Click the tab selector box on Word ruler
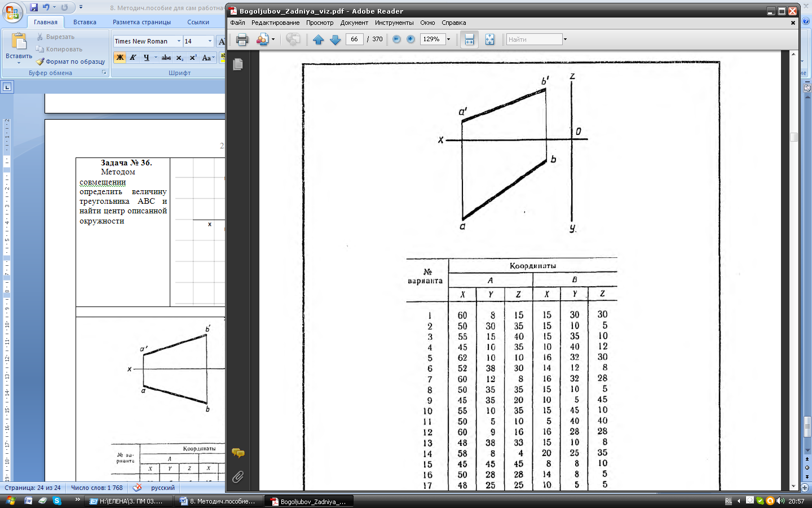This screenshot has height=508, width=812. (7, 87)
